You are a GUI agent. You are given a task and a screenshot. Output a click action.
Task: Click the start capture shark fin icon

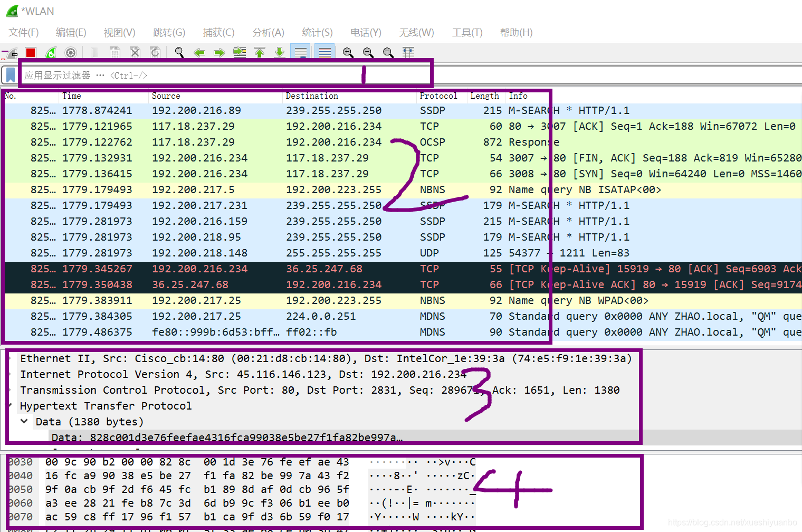(x=11, y=53)
